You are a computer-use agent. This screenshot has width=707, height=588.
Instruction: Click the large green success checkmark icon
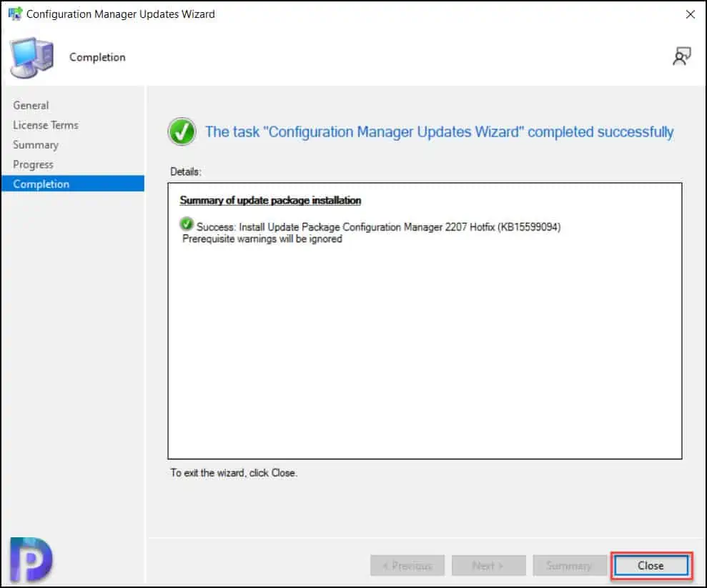[182, 131]
